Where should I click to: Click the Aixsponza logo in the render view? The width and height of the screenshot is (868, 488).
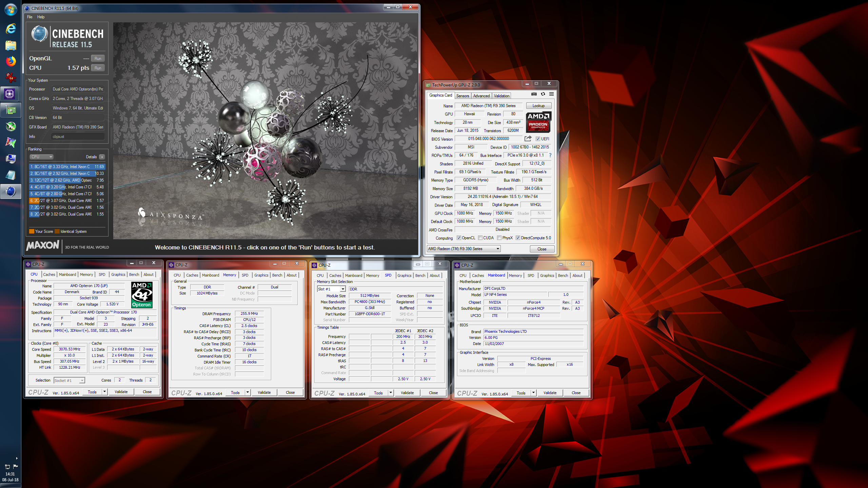171,214
